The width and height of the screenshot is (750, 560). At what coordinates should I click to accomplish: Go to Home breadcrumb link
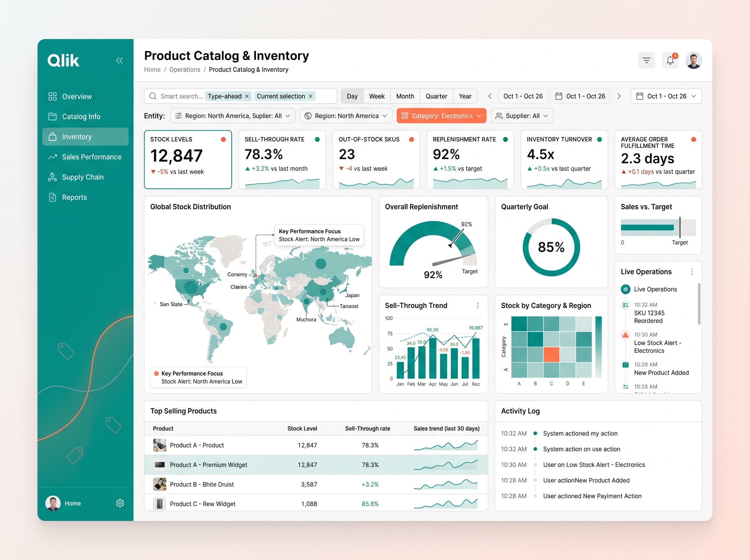[152, 69]
